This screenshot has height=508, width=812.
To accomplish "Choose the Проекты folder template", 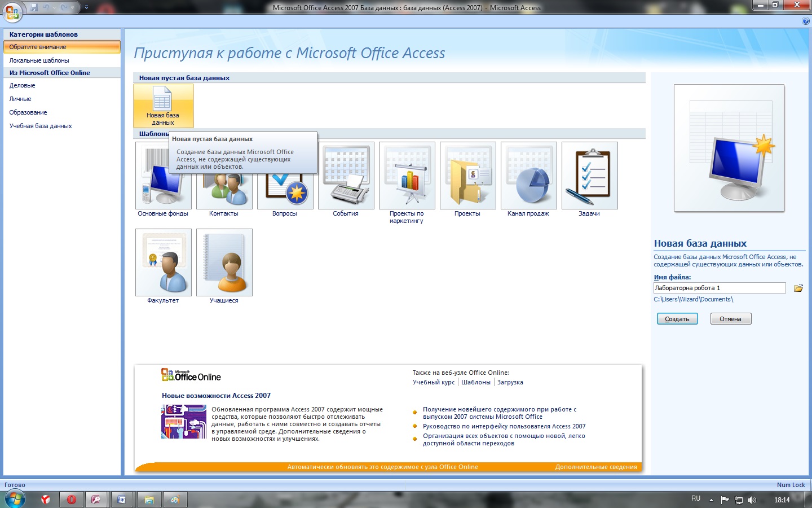I will tap(467, 179).
